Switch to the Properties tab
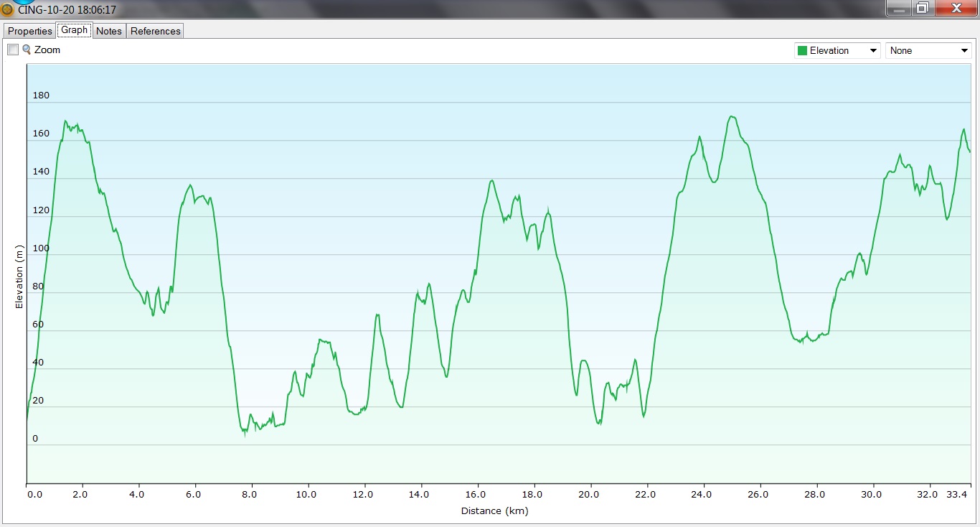This screenshot has width=980, height=527. coord(30,31)
